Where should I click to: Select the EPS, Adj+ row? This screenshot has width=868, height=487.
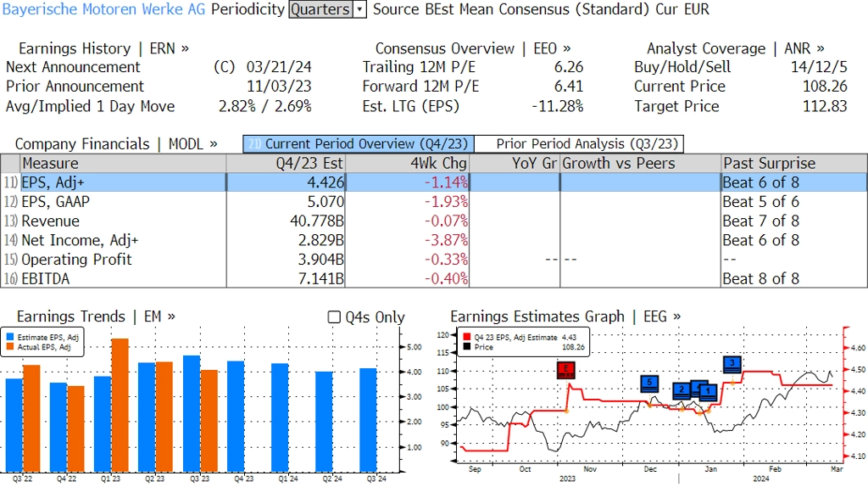click(434, 182)
